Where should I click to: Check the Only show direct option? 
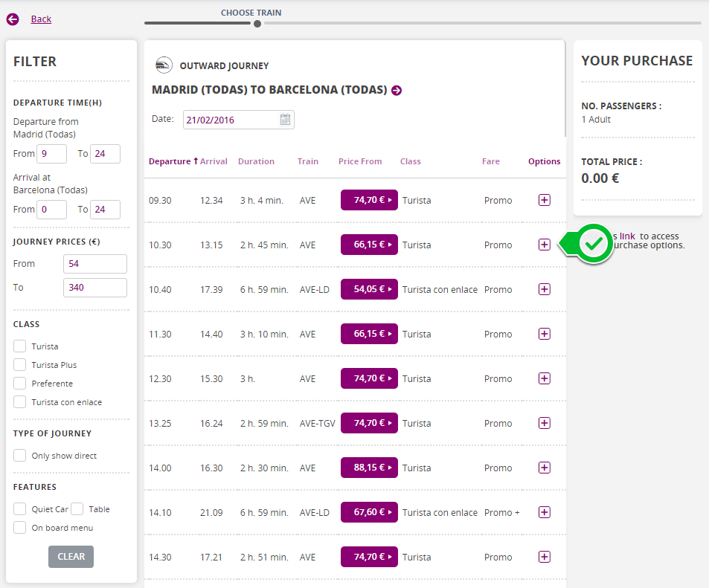tap(20, 456)
